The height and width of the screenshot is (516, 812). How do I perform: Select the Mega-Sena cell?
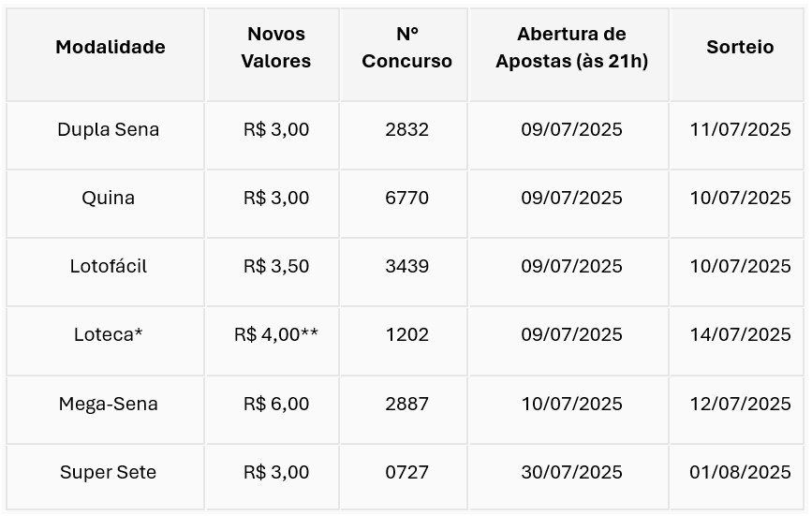coord(109,404)
